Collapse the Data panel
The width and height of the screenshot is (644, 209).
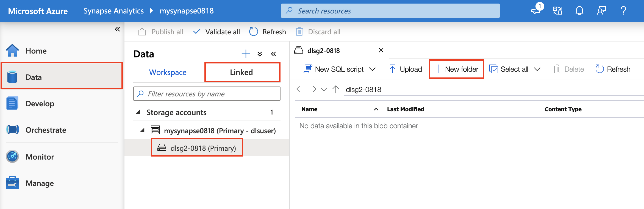[x=273, y=54]
